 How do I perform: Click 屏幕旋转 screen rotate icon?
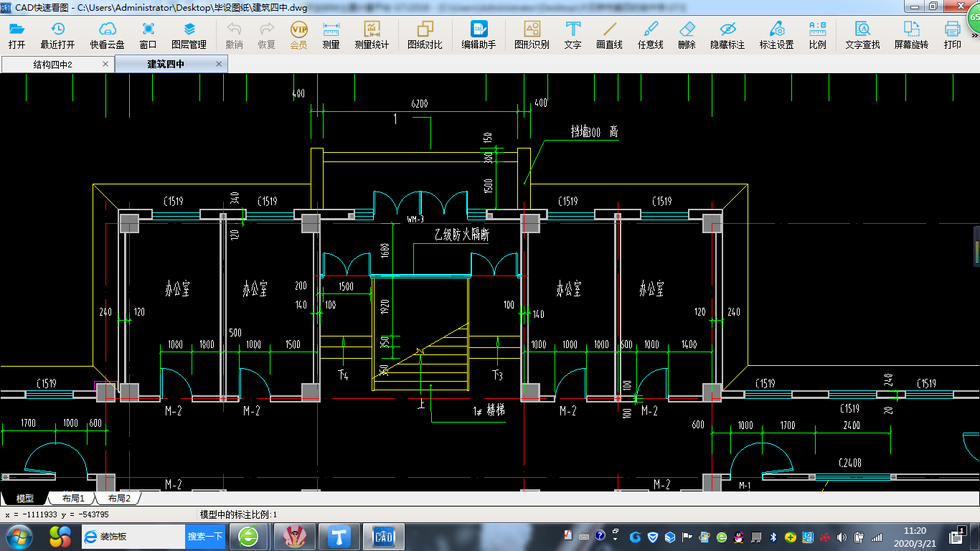911,29
